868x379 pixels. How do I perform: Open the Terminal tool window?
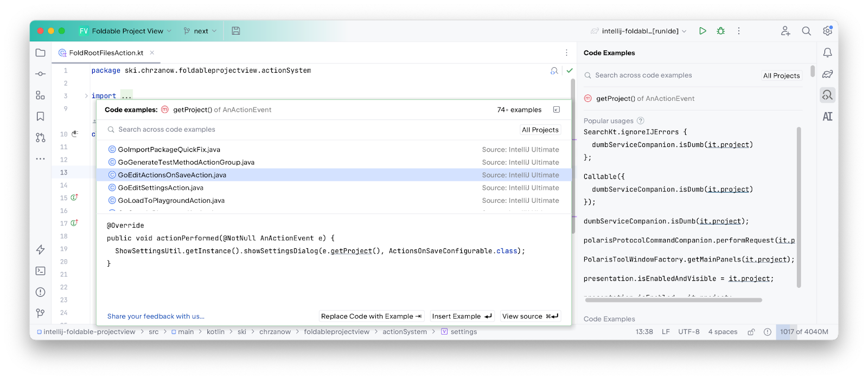coord(40,271)
